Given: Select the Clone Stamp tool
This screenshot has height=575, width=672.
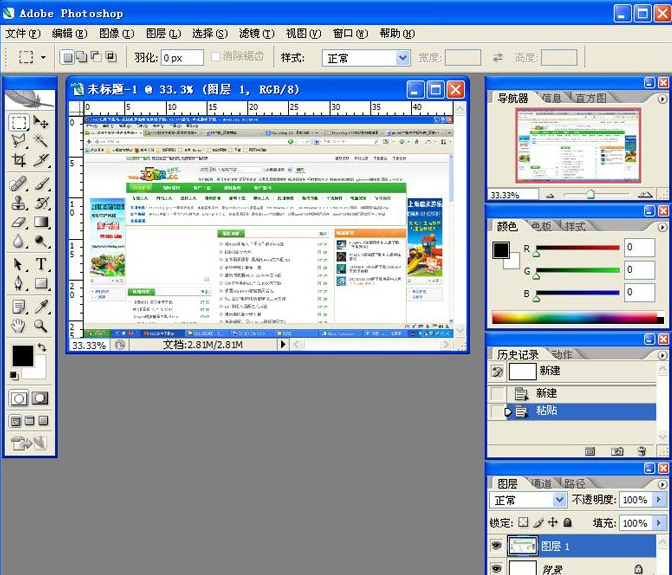Looking at the screenshot, I should 18,203.
